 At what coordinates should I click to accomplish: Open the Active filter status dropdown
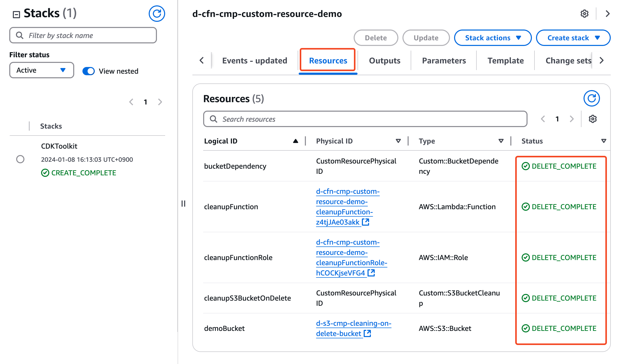point(42,70)
